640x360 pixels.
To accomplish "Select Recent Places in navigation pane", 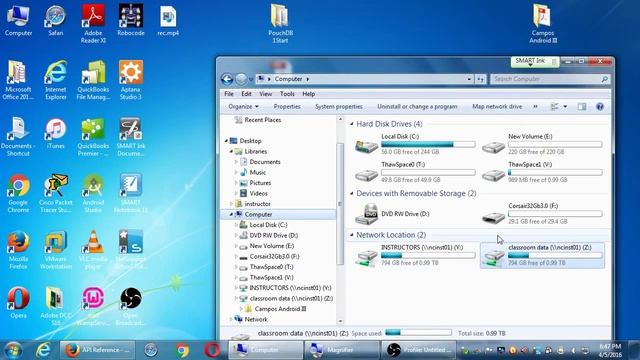I will [262, 120].
